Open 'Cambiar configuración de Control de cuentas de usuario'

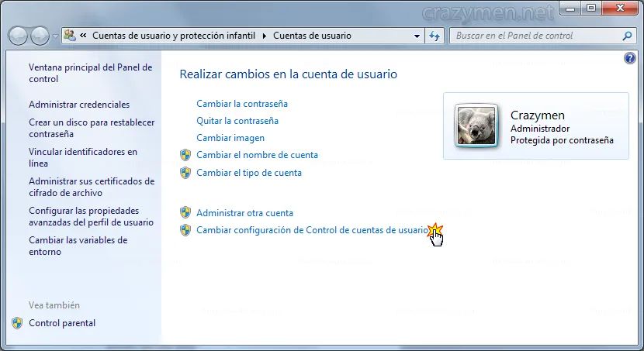tap(312, 230)
